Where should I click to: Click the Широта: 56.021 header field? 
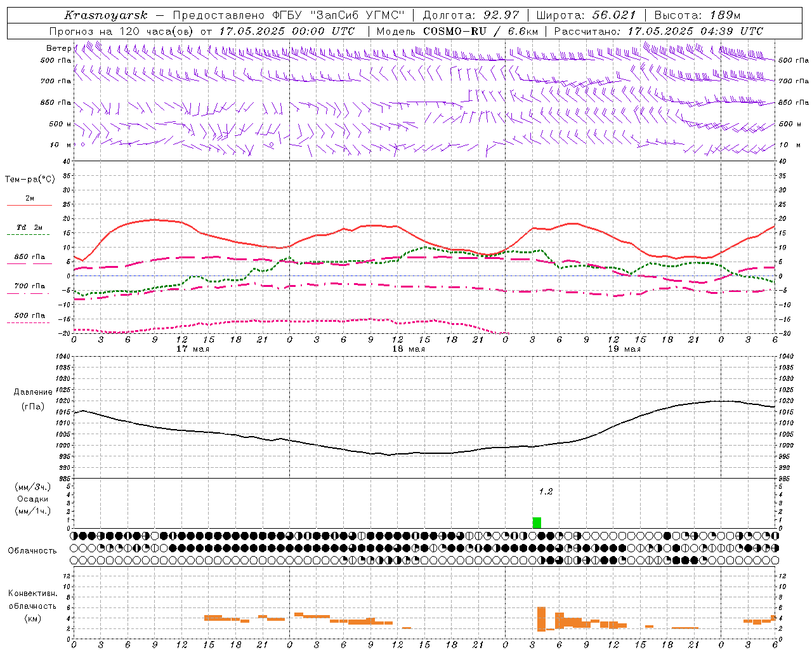pos(586,15)
